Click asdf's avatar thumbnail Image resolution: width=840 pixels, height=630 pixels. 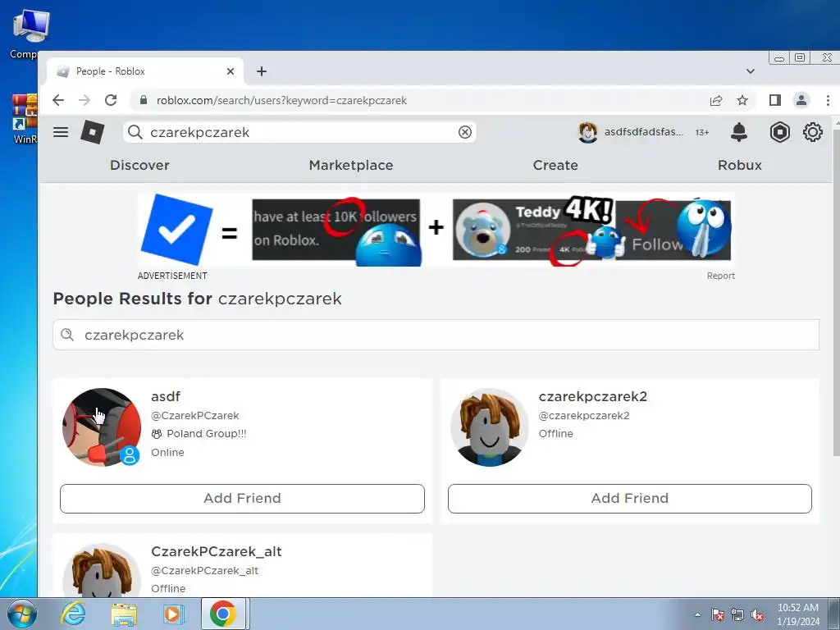click(x=102, y=427)
